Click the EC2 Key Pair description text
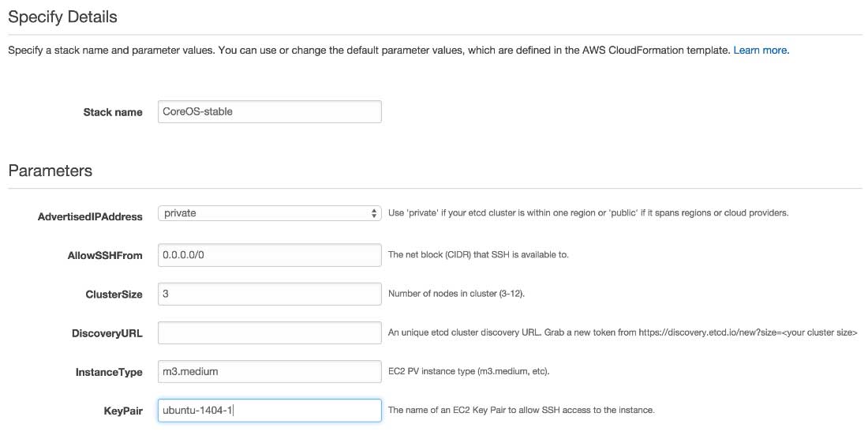This screenshot has height=443, width=868. (521, 410)
